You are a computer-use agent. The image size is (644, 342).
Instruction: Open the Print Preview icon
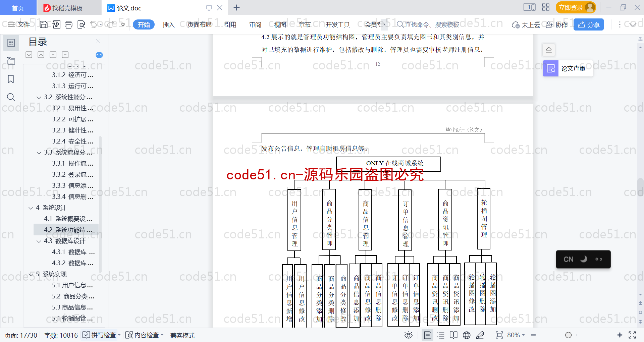(x=81, y=24)
